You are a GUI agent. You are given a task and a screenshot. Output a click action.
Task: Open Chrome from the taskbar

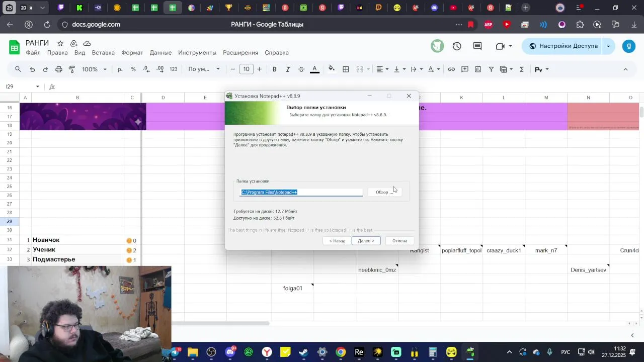(341, 352)
